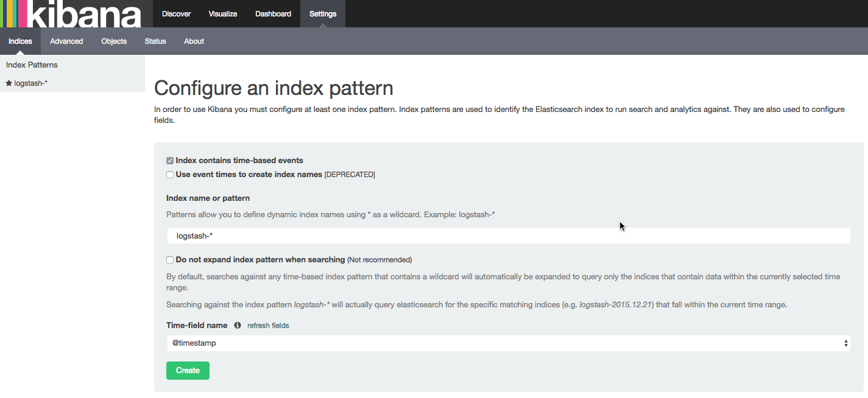Open the Discover tab

[177, 14]
